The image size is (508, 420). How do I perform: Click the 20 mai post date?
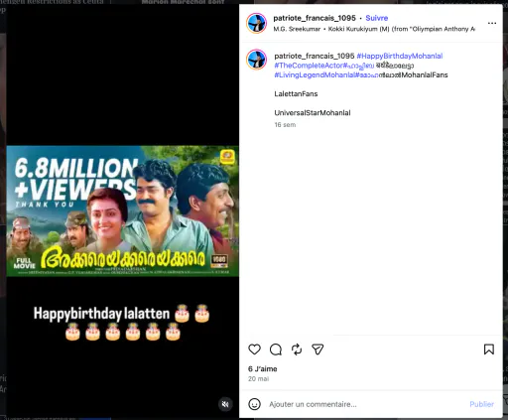click(258, 378)
